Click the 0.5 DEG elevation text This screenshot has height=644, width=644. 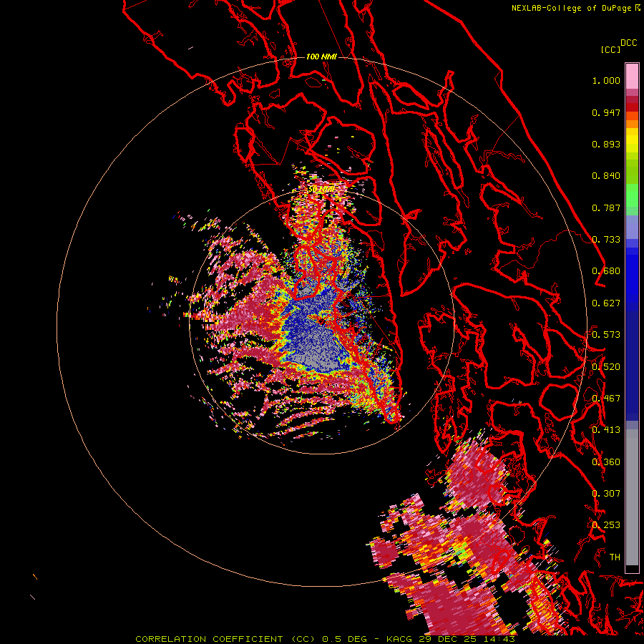pyautogui.click(x=344, y=639)
